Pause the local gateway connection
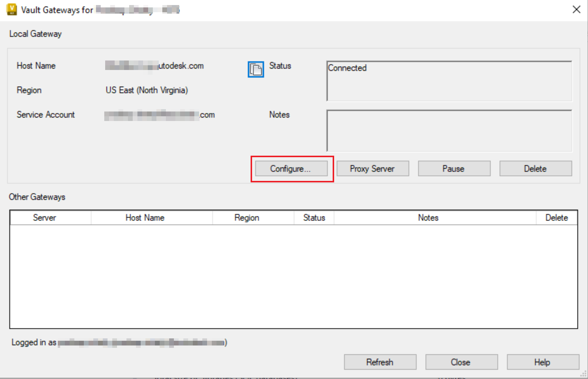Image resolution: width=588 pixels, height=379 pixels. [x=454, y=168]
